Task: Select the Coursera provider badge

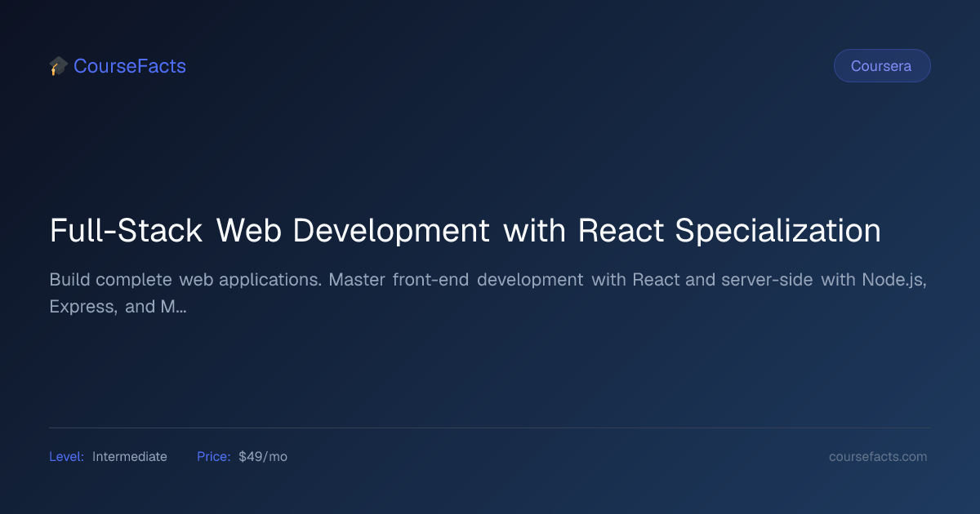Action: (x=881, y=66)
